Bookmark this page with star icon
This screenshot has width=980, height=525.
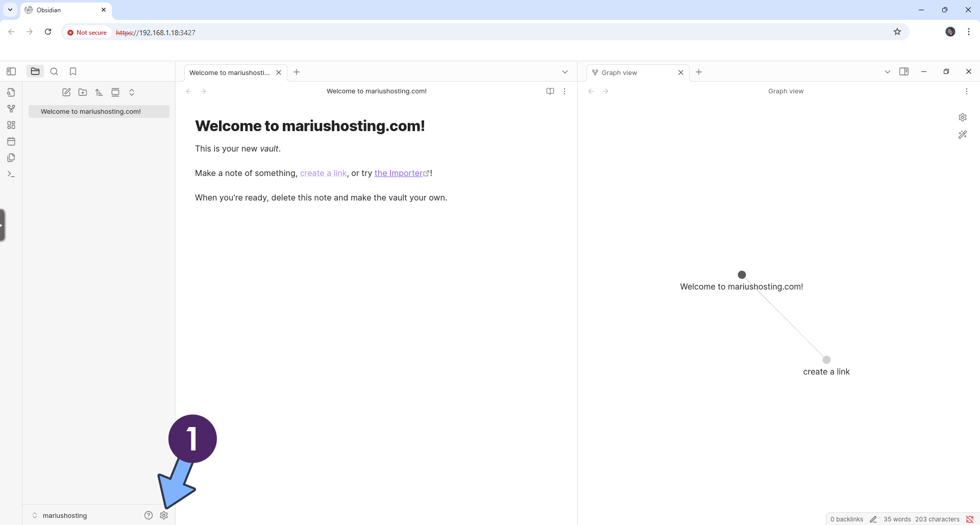coord(897,32)
